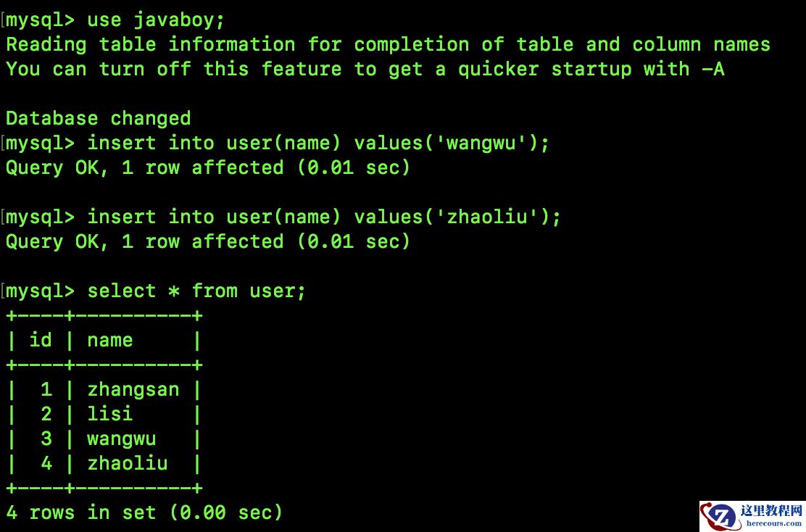
Task: Click the id value 4 cell
Action: [46, 463]
